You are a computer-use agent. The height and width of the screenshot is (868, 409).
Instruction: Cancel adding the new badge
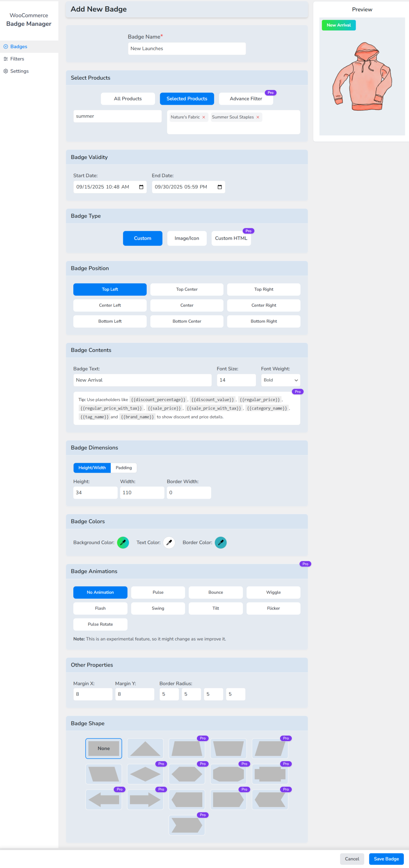(x=352, y=859)
